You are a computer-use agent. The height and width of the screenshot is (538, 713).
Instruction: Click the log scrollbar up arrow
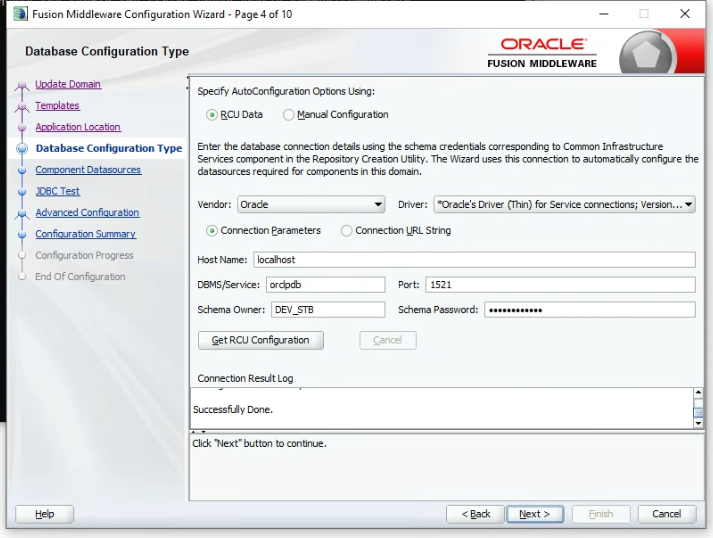(x=698, y=392)
